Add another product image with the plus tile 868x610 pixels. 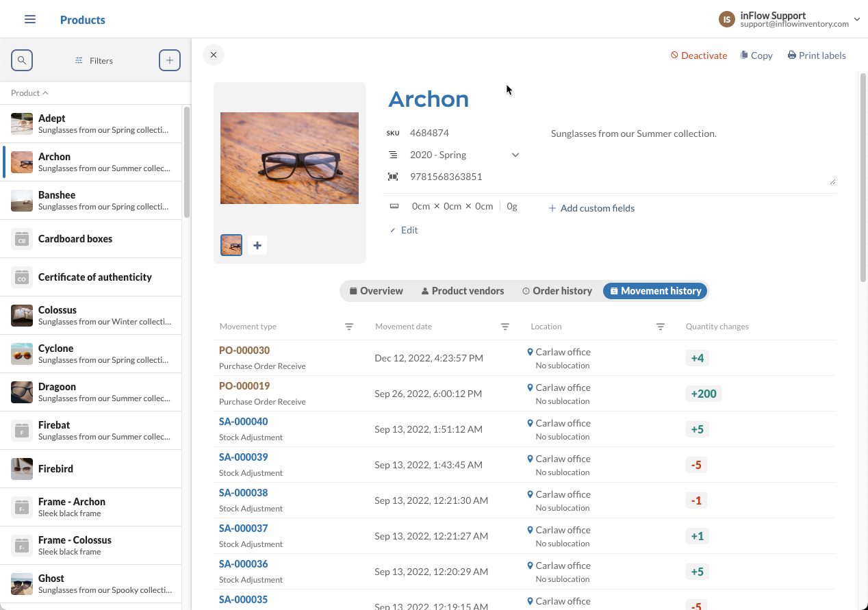click(x=257, y=244)
